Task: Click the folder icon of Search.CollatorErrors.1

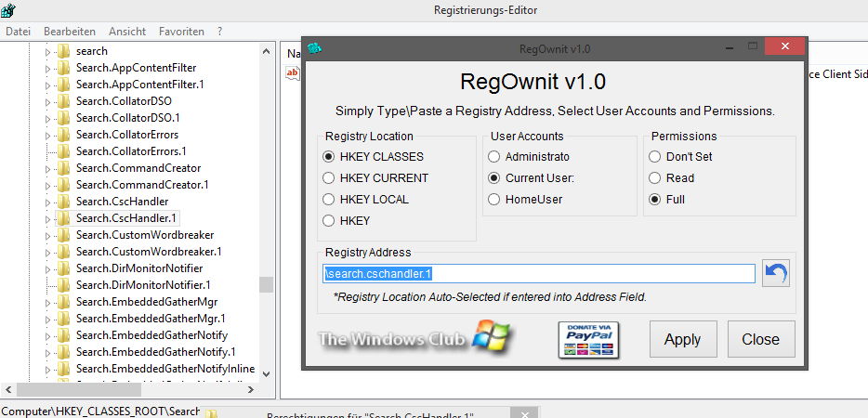Action: 64,151
